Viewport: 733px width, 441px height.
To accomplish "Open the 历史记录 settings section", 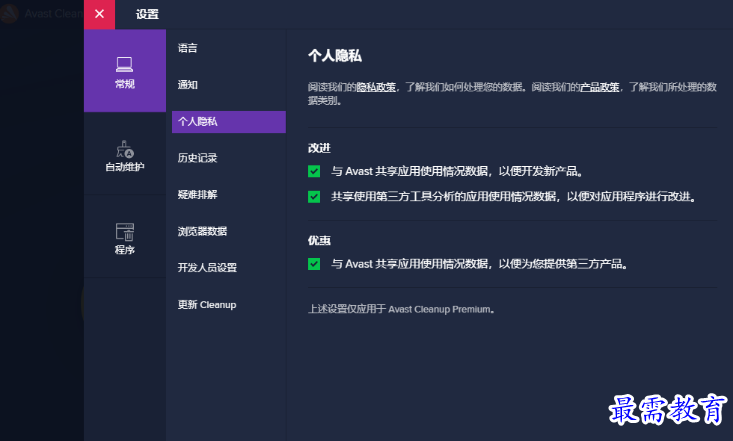I will [197, 158].
